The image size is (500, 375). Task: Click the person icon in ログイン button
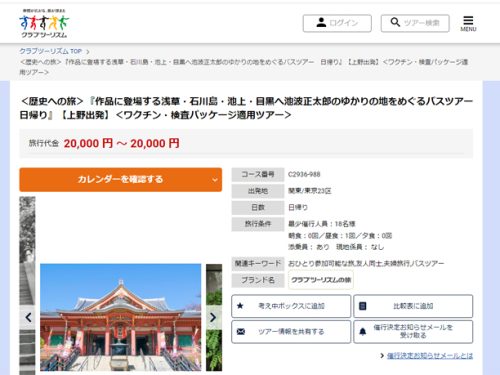(321, 23)
